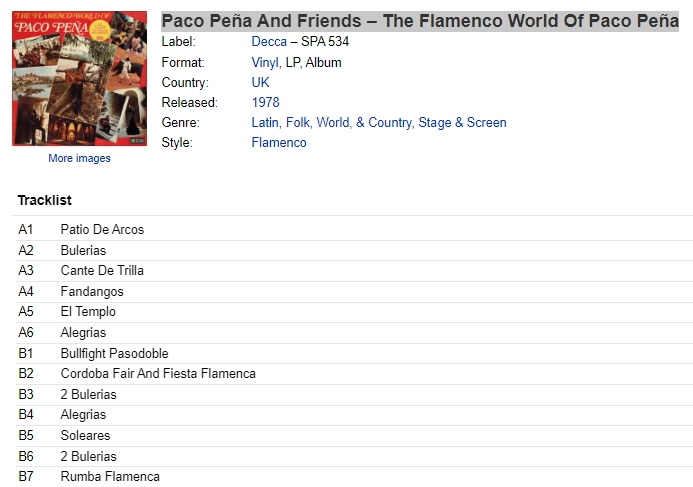Select the Rumba Flamenca track
Image resolution: width=693 pixels, height=487 pixels.
(354, 477)
